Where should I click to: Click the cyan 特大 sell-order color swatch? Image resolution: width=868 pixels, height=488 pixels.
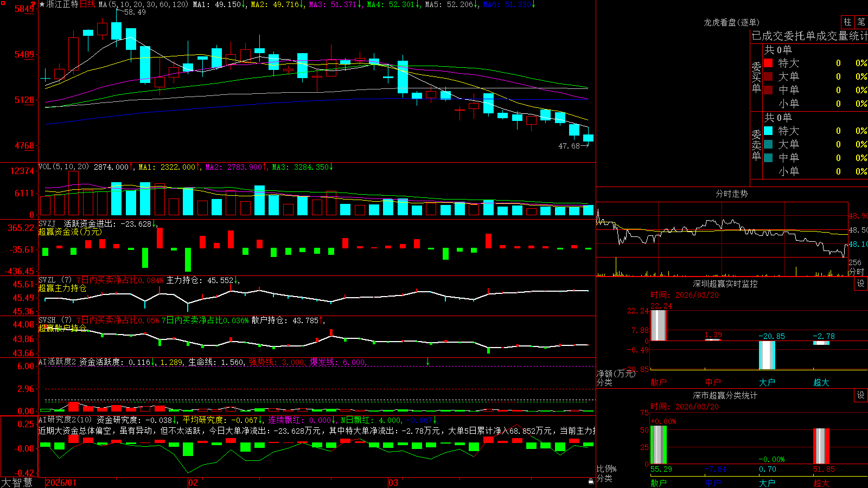click(768, 131)
